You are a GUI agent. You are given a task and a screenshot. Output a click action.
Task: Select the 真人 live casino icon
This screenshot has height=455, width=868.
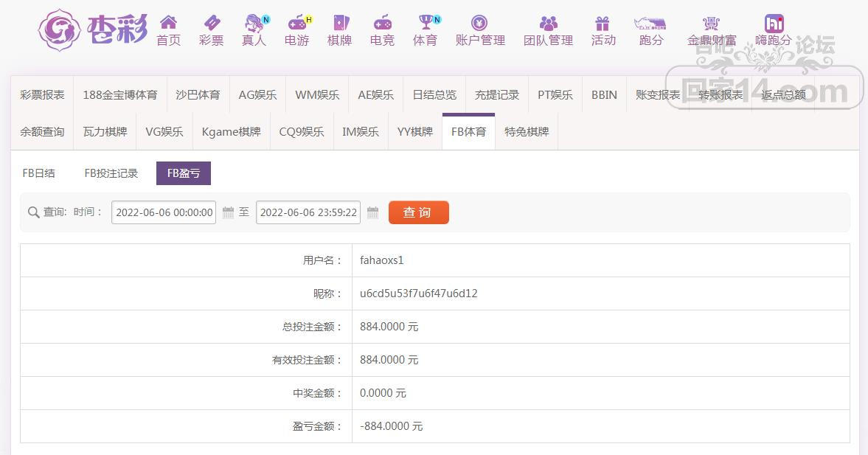[254, 23]
